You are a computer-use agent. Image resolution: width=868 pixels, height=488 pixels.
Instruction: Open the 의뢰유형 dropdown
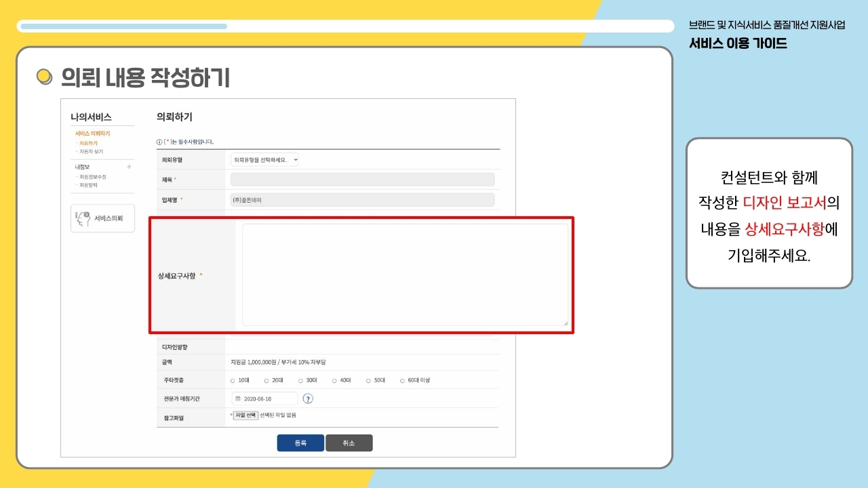264,160
